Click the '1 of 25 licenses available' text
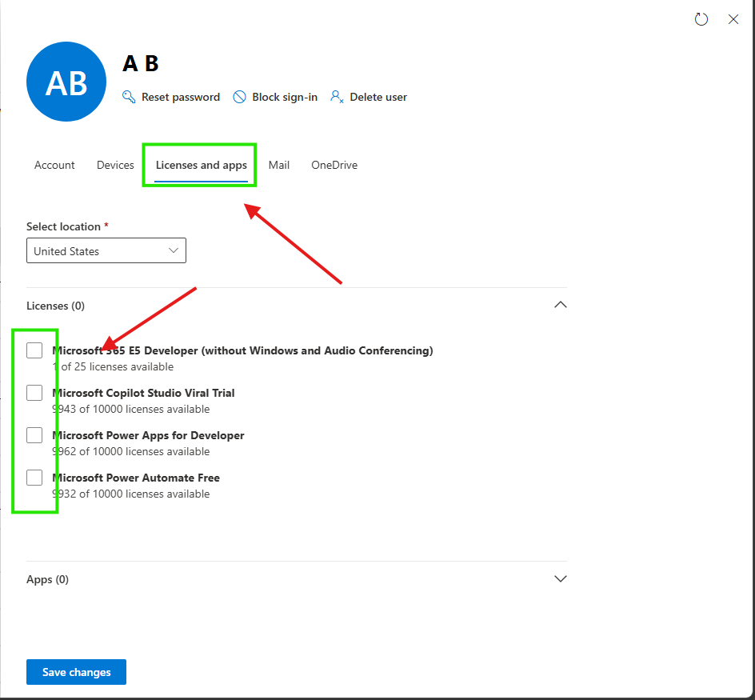This screenshot has height=700, width=755. [x=113, y=367]
